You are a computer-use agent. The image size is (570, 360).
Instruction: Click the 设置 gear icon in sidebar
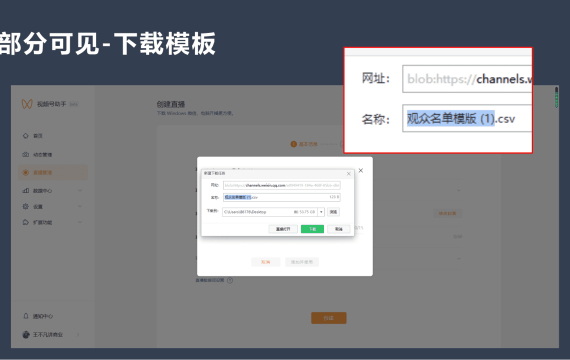click(x=25, y=206)
